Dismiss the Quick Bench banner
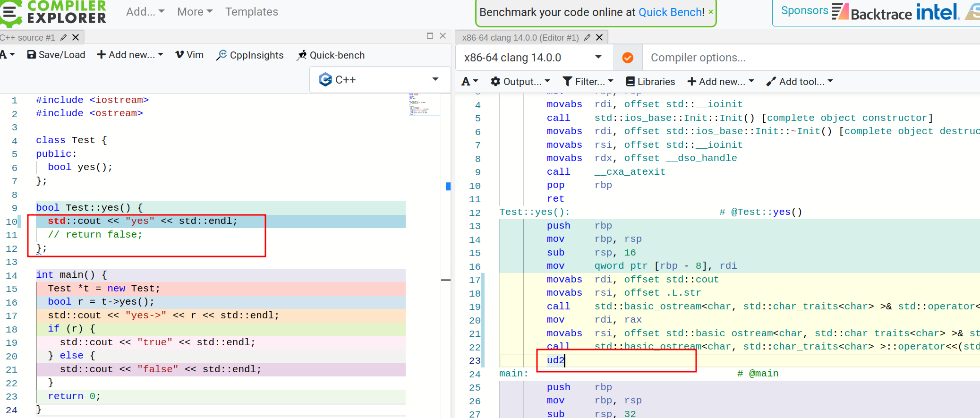This screenshot has width=980, height=418. coord(711,12)
